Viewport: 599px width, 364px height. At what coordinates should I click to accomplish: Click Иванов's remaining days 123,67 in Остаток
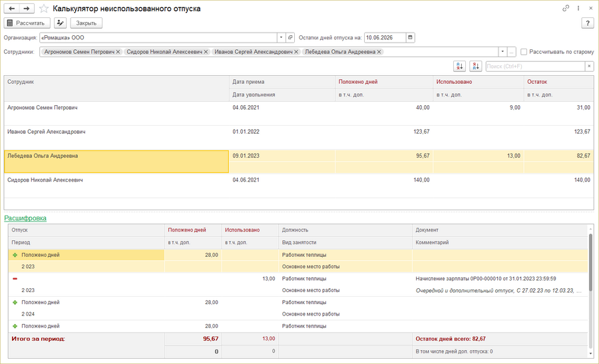pos(582,132)
